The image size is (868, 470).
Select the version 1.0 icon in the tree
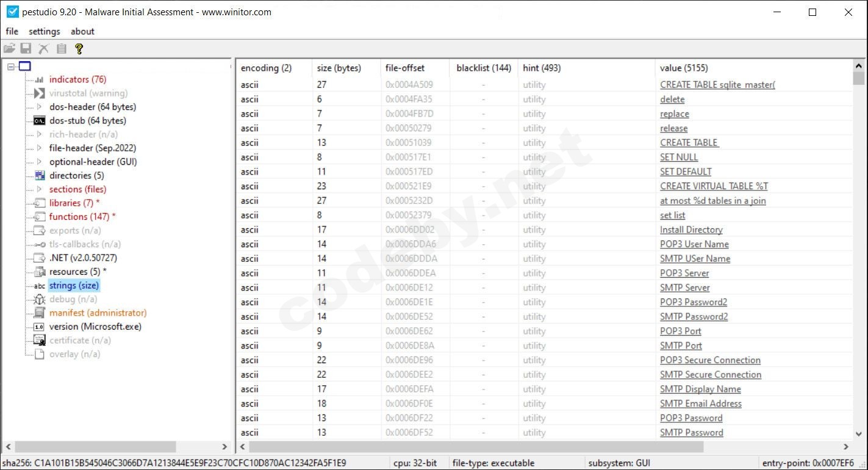click(x=38, y=327)
